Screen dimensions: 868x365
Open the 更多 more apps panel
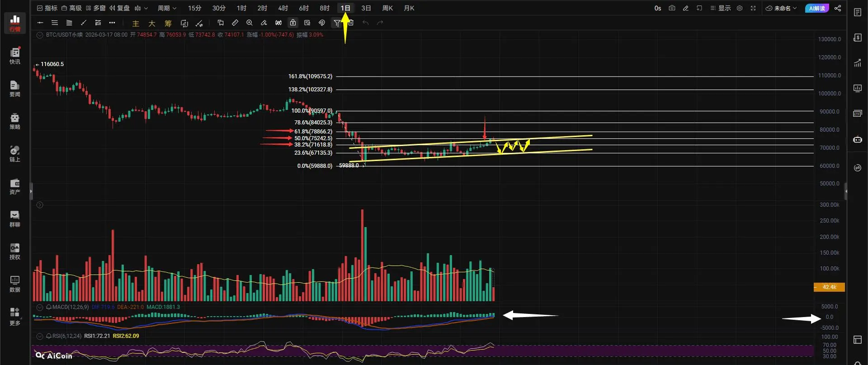pos(15,316)
